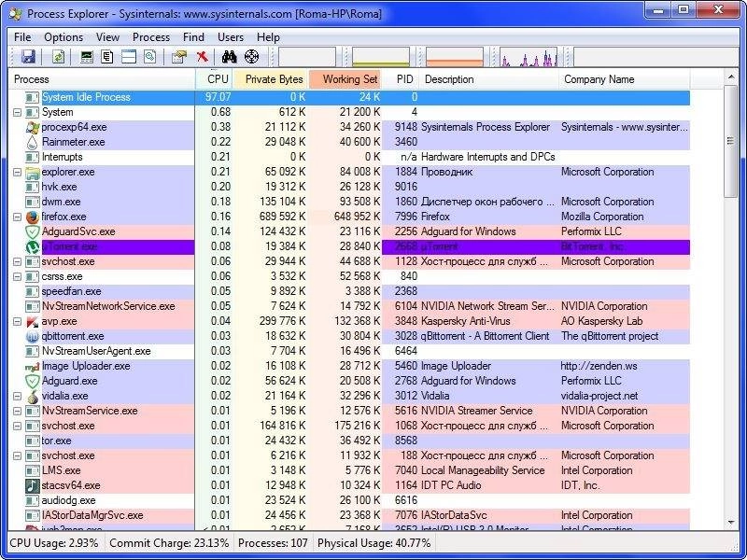The image size is (747, 560).
Task: Select the speedfan.exe process row
Action: [349, 291]
